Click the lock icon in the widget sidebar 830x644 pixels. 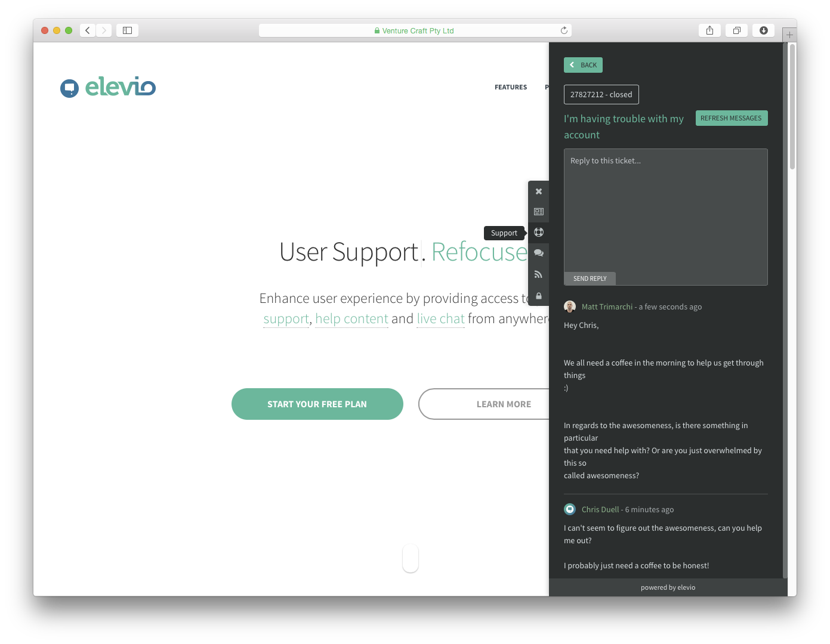[539, 296]
